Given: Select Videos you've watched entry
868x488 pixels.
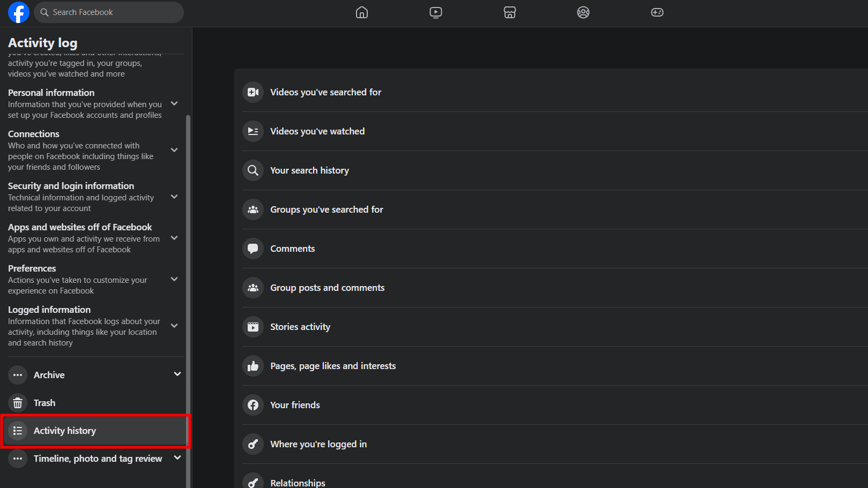Looking at the screenshot, I should click(317, 131).
